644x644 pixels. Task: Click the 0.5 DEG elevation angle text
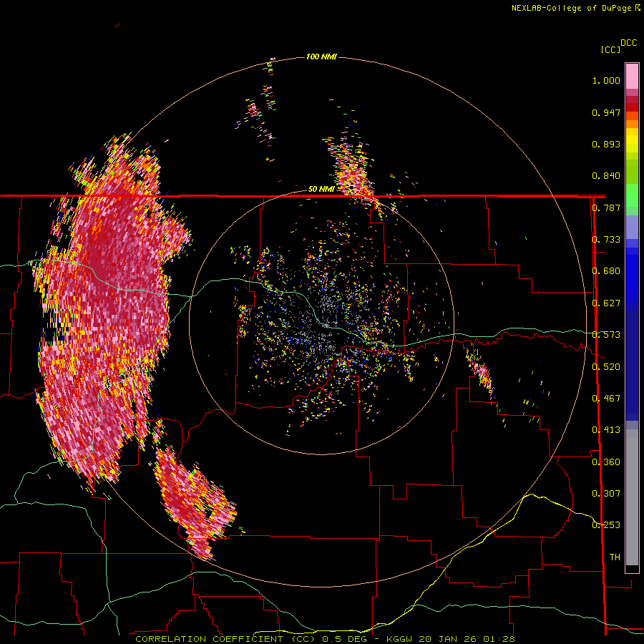pyautogui.click(x=343, y=639)
